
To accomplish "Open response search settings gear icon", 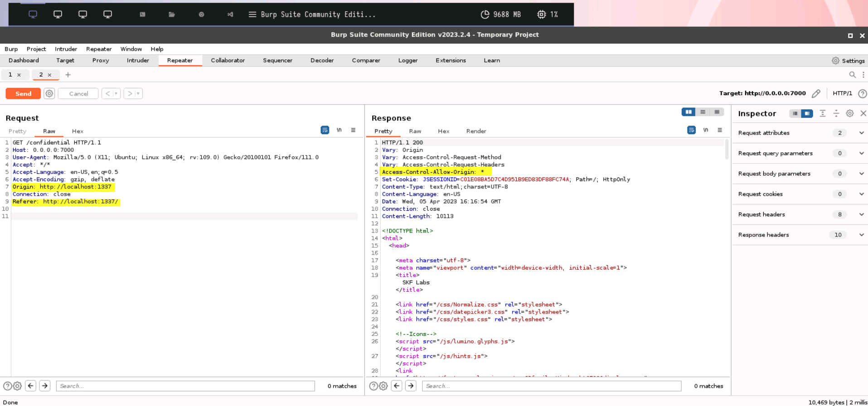I will pos(383,386).
